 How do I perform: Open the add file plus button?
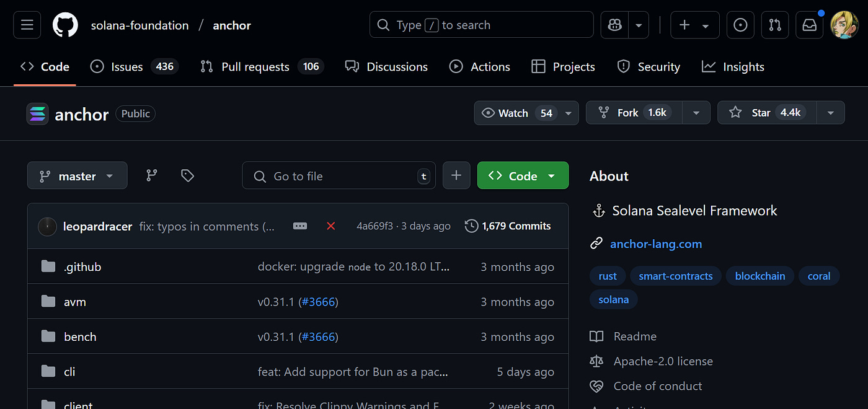(456, 176)
